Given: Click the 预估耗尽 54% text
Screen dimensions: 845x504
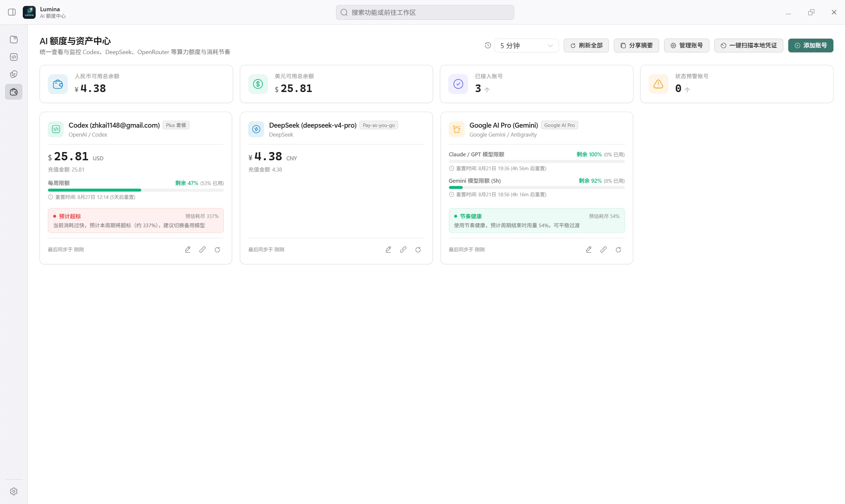Looking at the screenshot, I should click(604, 216).
